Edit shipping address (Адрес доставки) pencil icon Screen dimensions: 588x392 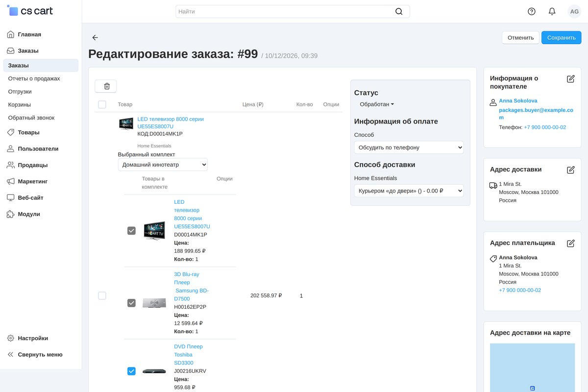(x=570, y=170)
